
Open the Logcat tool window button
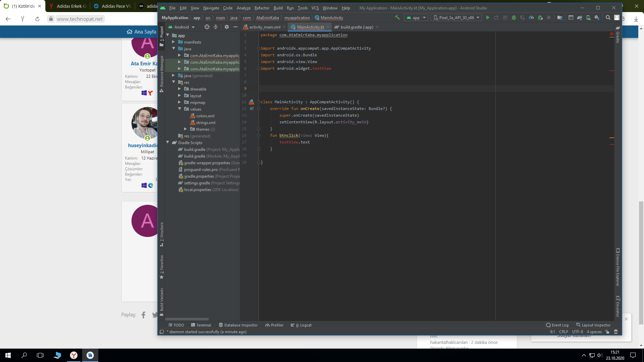click(x=301, y=325)
